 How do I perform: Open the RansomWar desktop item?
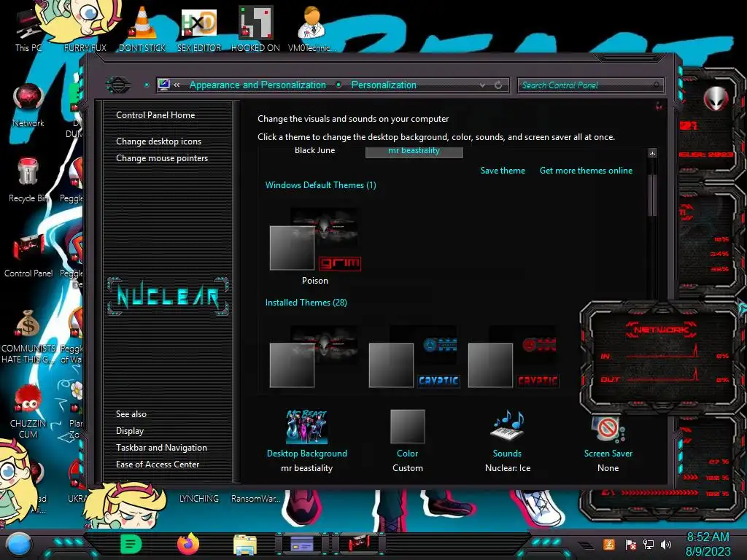click(256, 499)
